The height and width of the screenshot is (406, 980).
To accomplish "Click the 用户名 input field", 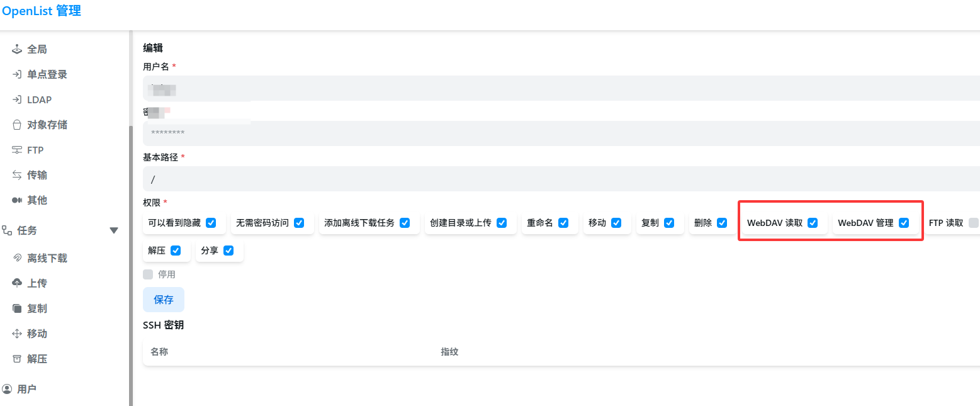I will coord(561,88).
